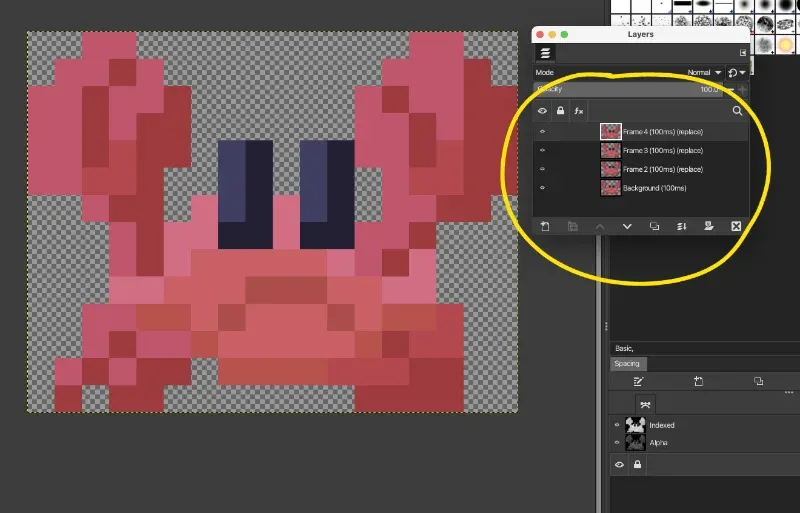Screen dimensions: 800x513
Task: Click the lower layer down-arrow button
Action: (627, 227)
